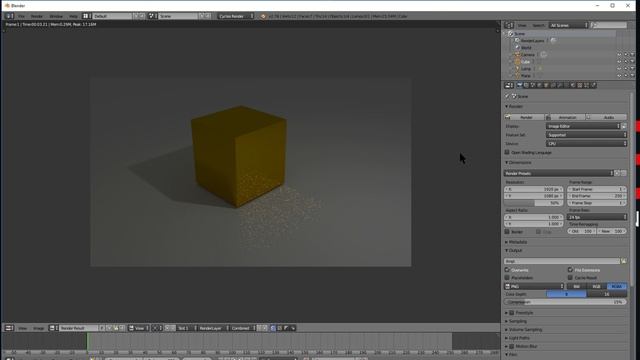Click the Render properties tab icon

[x=520, y=85]
